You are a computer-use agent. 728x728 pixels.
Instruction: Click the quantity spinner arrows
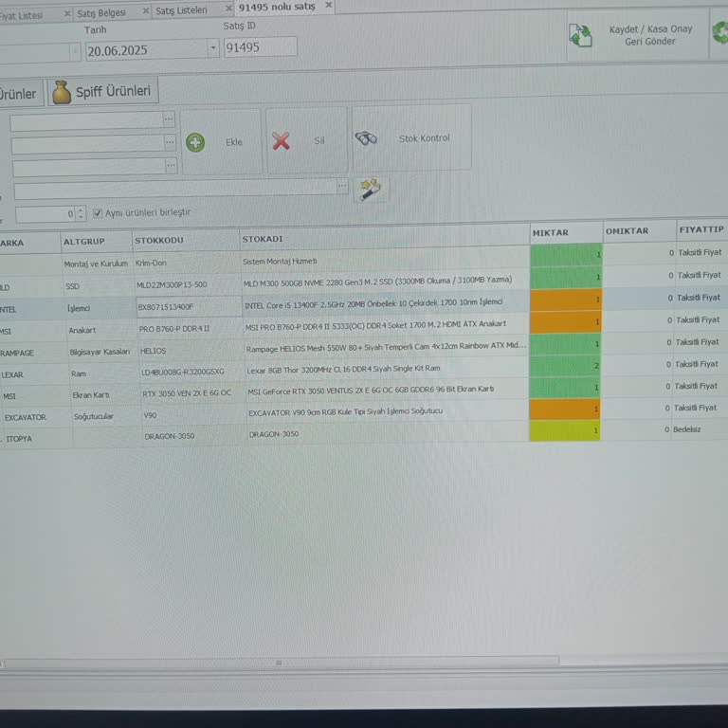tap(81, 213)
